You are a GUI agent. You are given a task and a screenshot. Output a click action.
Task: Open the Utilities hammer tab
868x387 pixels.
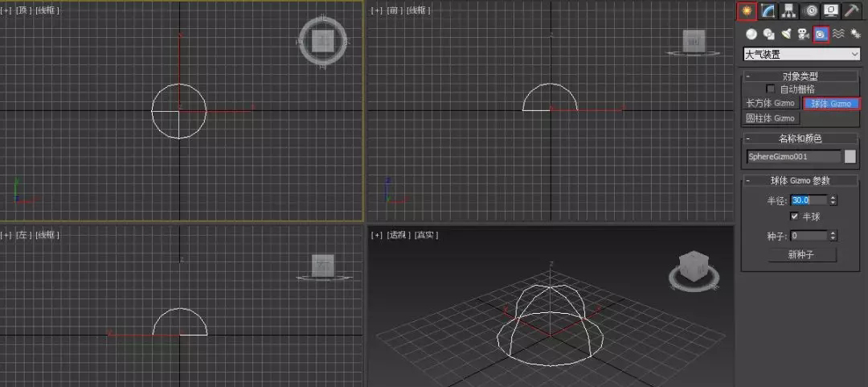click(851, 10)
